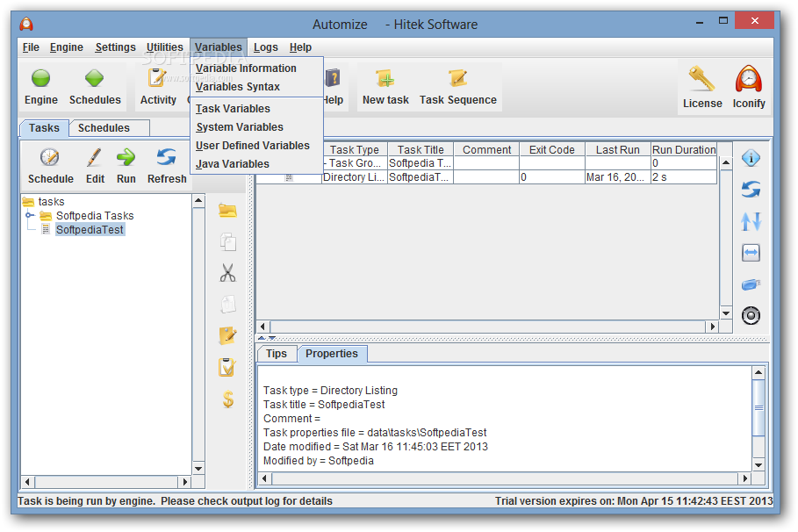The width and height of the screenshot is (798, 532).
Task: Click the Exit Code column header
Action: click(x=551, y=149)
